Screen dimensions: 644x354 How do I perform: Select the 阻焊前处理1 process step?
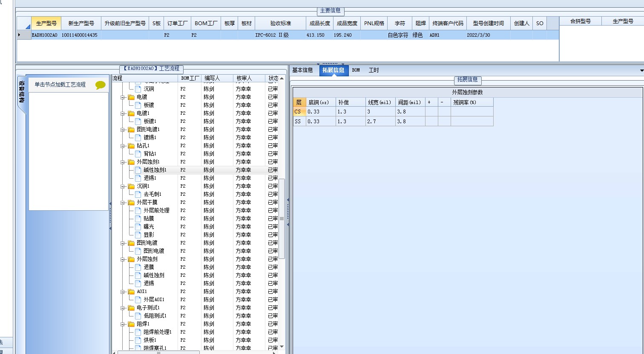(x=158, y=332)
